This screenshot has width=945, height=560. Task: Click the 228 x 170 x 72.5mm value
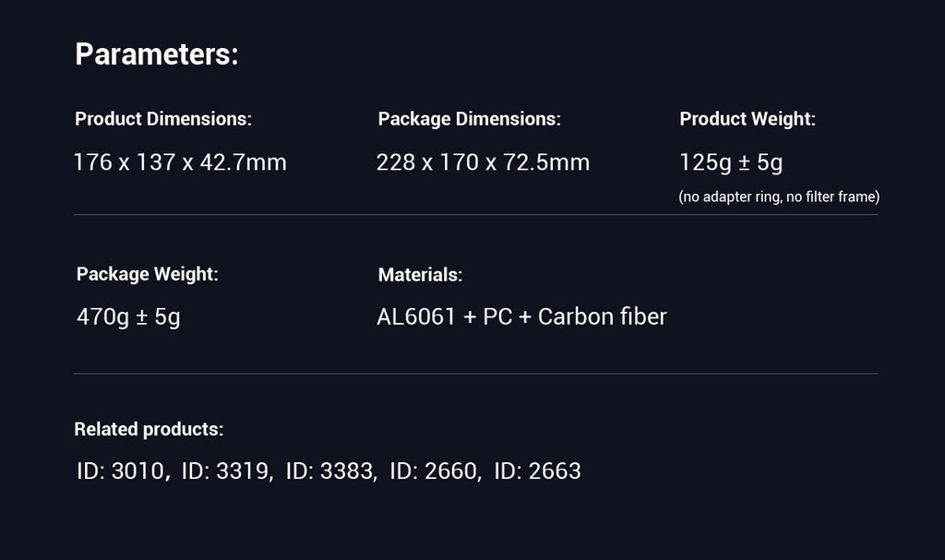(483, 162)
